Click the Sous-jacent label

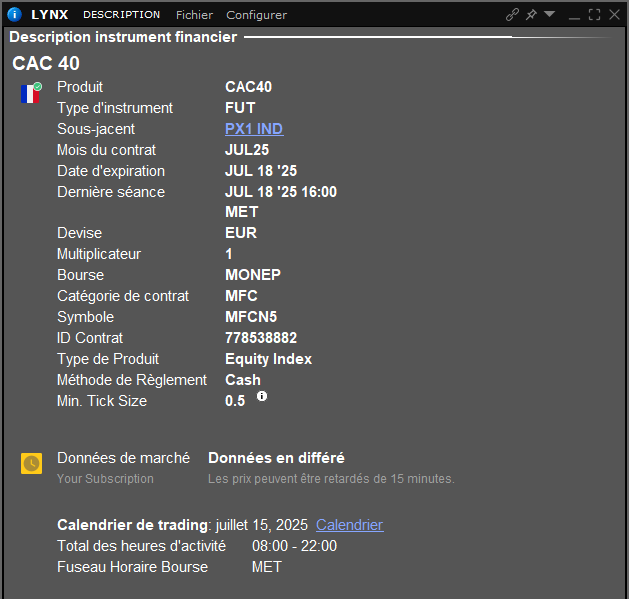(x=96, y=129)
